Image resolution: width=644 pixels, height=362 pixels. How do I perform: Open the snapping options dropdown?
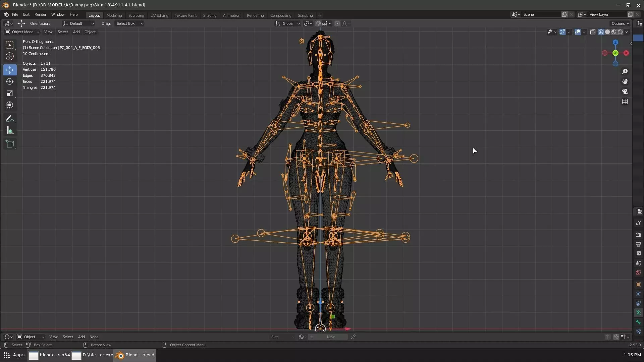[327, 23]
